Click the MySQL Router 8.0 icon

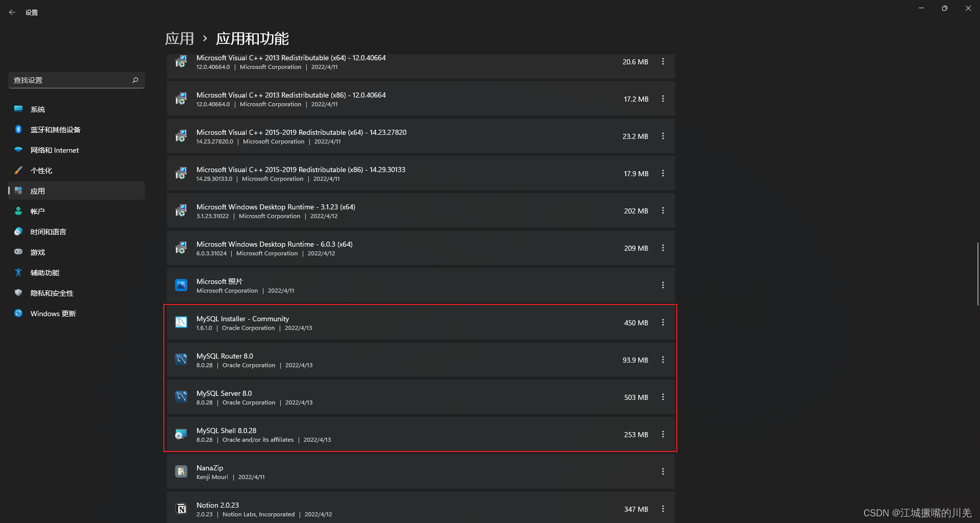pos(181,360)
